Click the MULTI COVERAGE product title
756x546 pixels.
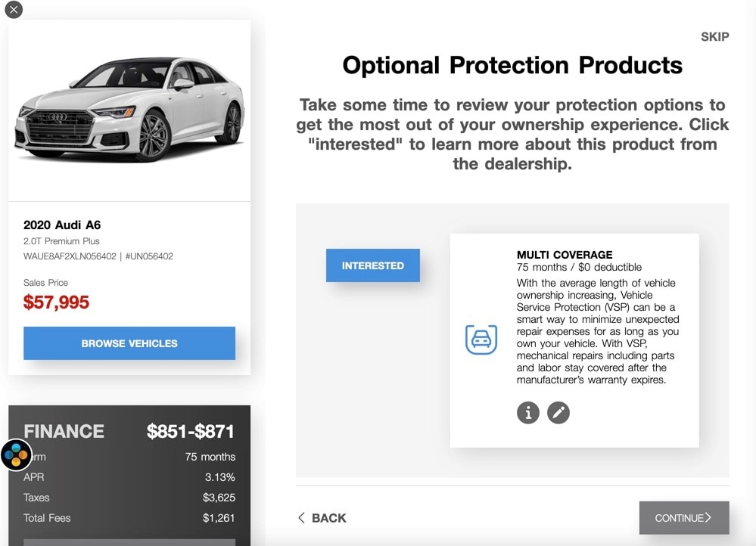[x=565, y=255]
